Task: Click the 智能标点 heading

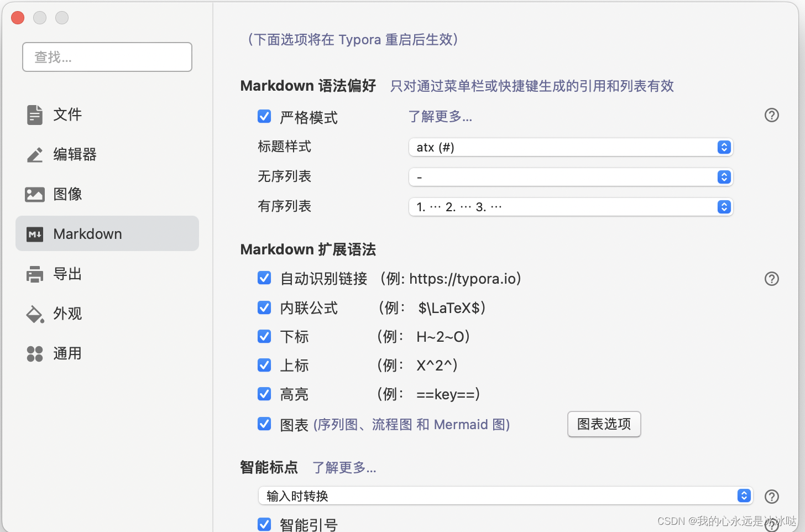Action: click(269, 467)
